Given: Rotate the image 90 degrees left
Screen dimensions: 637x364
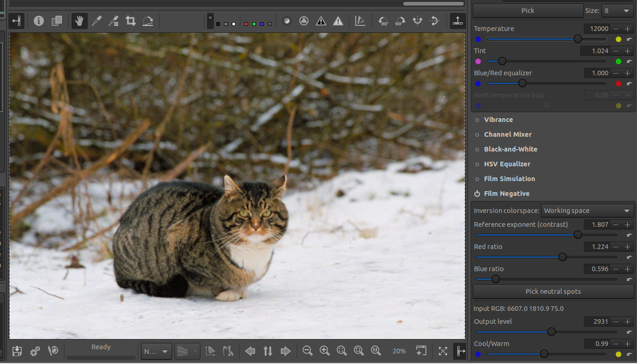Looking at the screenshot, I should 383,21.
